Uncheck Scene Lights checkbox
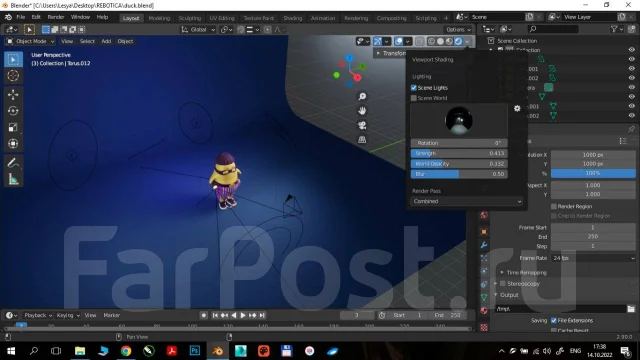This screenshot has height=360, width=640. [414, 88]
